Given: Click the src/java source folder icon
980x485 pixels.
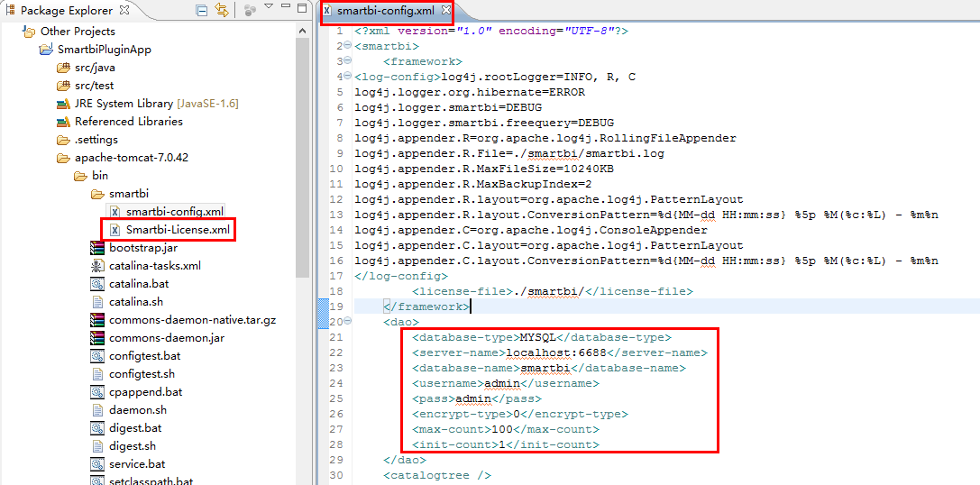Looking at the screenshot, I should tap(63, 68).
